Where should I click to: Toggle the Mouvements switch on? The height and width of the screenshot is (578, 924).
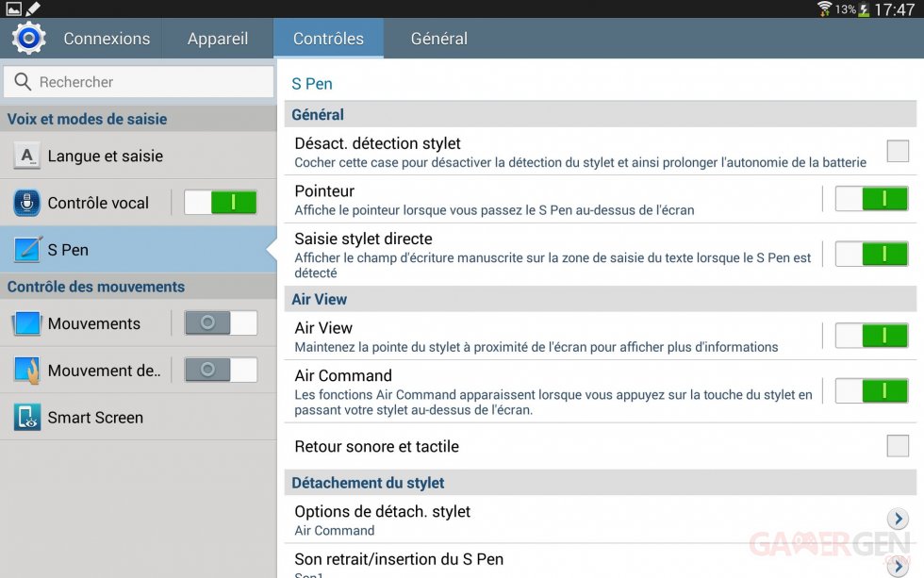(x=221, y=323)
